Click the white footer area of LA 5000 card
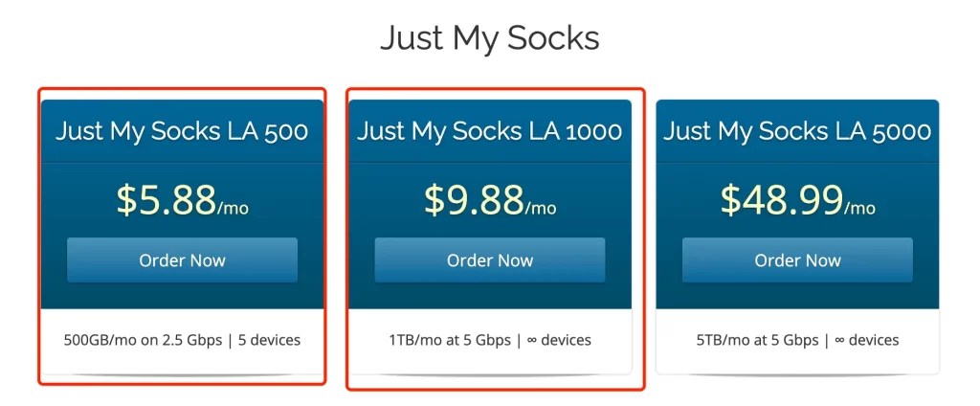Image resolution: width=980 pixels, height=406 pixels. tap(797, 342)
